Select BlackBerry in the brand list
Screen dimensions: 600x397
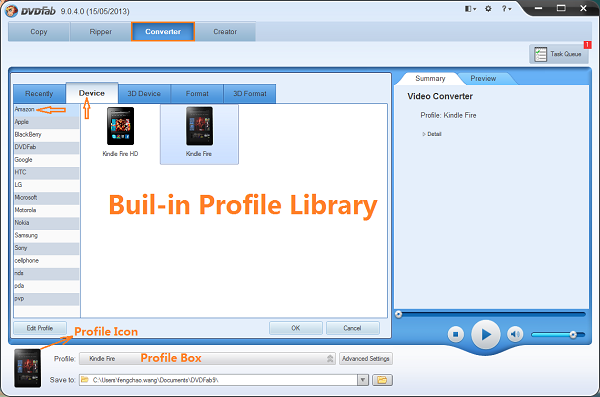point(47,135)
